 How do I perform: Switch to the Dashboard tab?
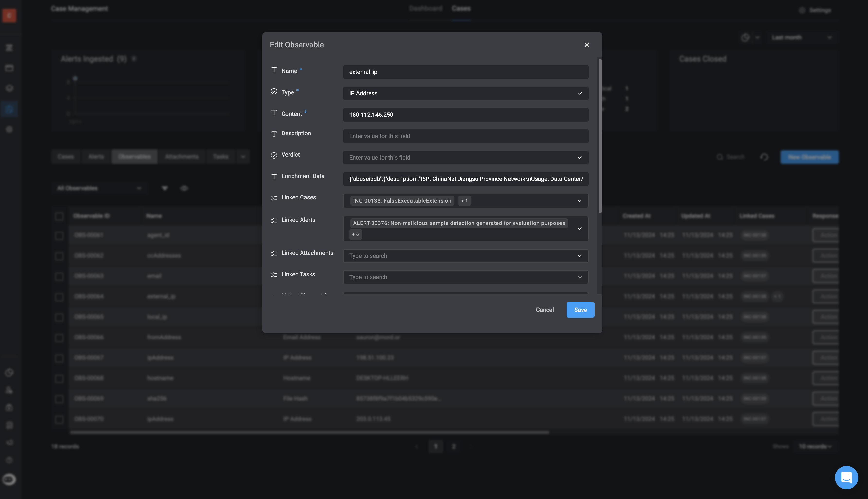425,9
